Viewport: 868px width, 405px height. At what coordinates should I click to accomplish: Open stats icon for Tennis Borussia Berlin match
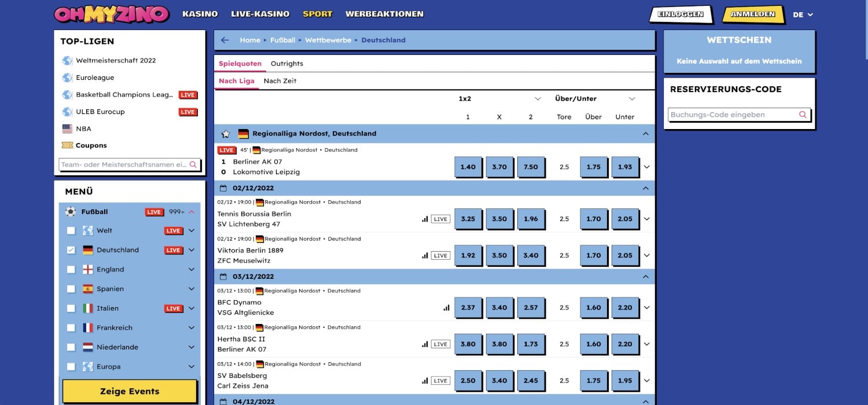coord(425,219)
